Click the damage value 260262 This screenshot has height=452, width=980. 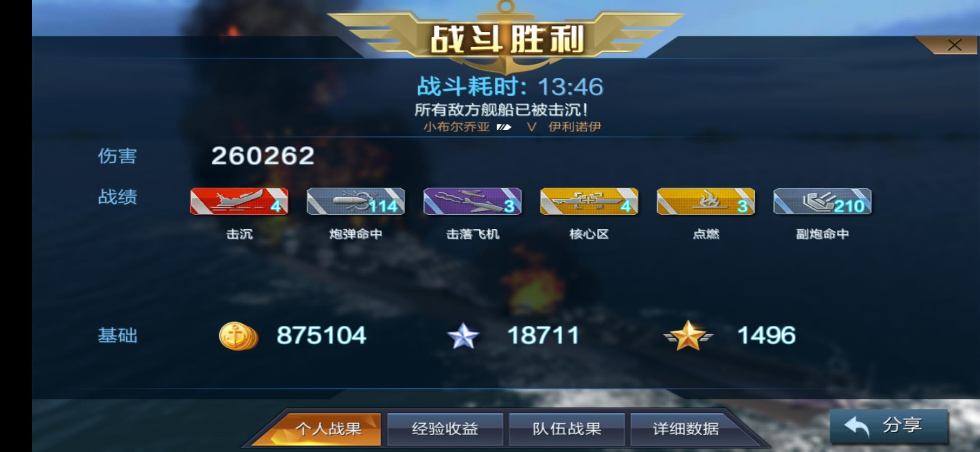click(x=263, y=156)
